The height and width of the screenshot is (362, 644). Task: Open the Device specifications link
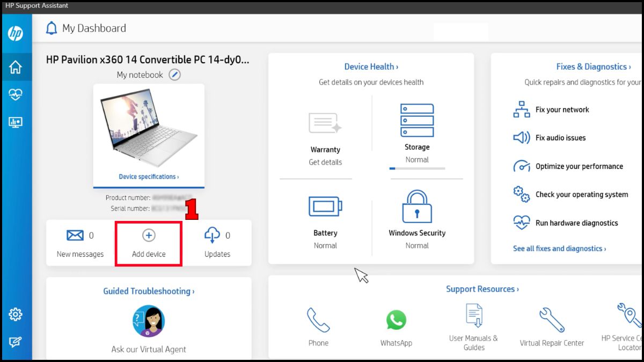[149, 176]
